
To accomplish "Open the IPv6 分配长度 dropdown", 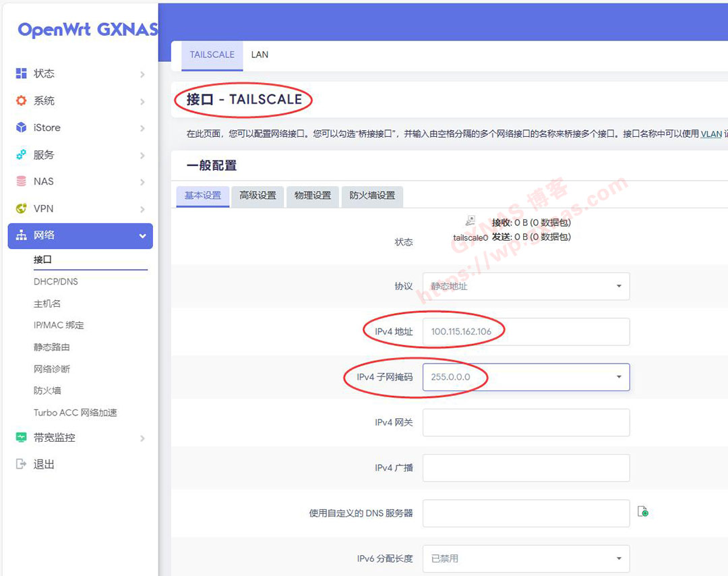I will click(x=526, y=558).
